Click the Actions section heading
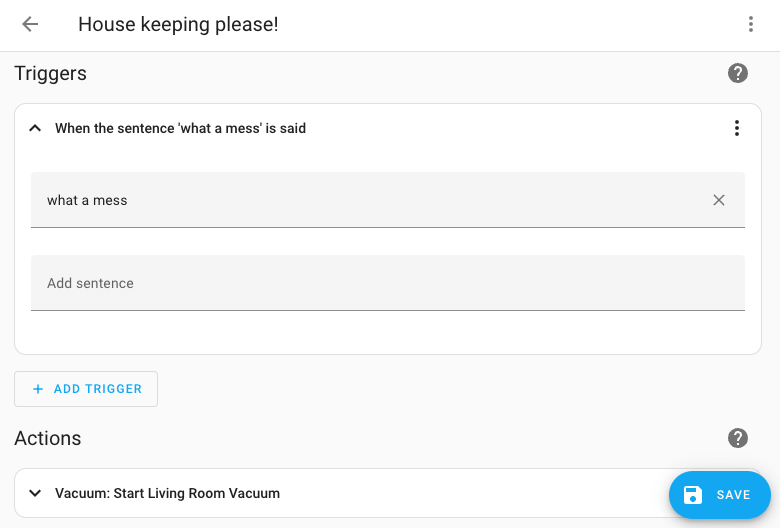780x528 pixels. click(x=47, y=438)
